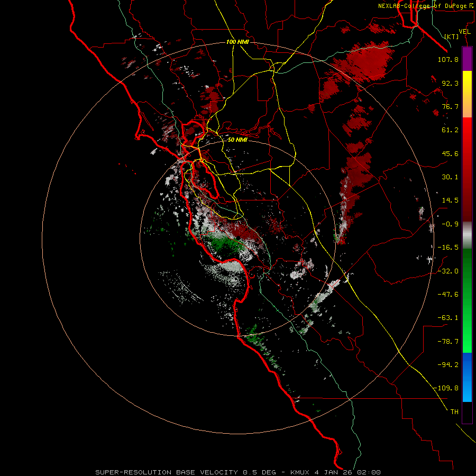Click the 45.6 velocity scale value
The image size is (476, 476).
pyautogui.click(x=450, y=153)
